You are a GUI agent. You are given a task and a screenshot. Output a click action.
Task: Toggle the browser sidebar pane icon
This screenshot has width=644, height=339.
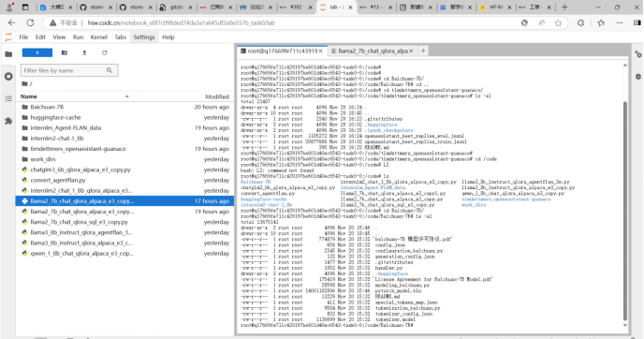637,23
